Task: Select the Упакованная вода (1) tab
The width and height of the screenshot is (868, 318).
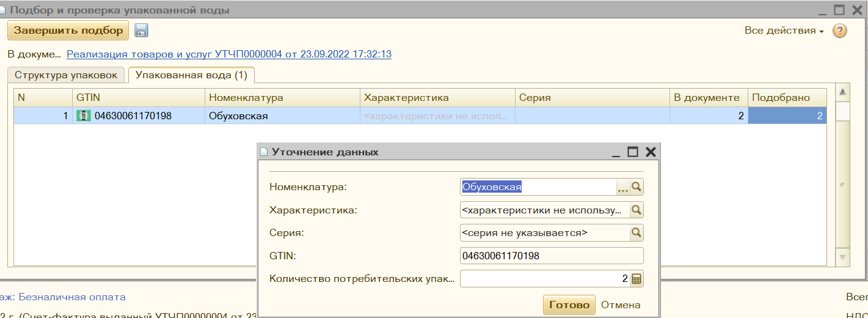Action: pyautogui.click(x=191, y=75)
